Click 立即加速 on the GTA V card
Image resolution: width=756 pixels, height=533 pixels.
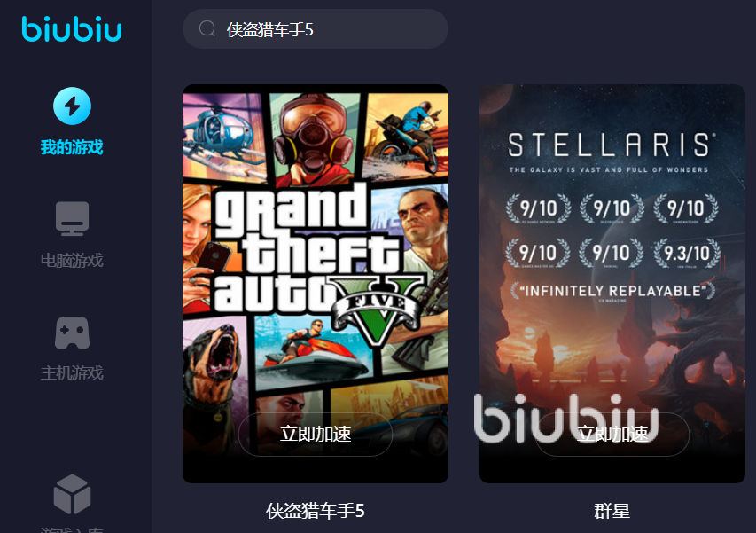(x=316, y=435)
